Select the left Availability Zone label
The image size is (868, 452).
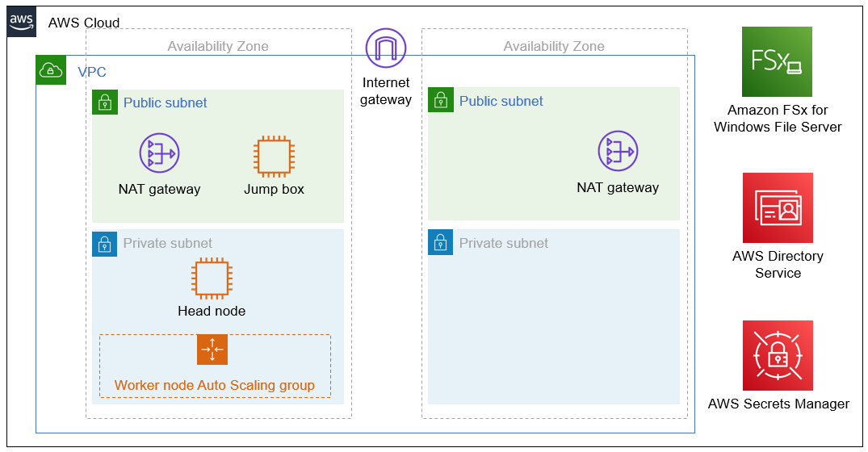click(218, 47)
